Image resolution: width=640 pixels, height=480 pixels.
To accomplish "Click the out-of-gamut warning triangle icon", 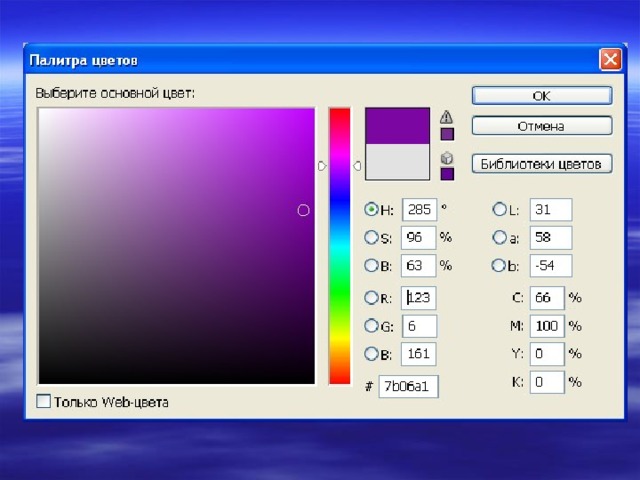I will click(x=446, y=117).
